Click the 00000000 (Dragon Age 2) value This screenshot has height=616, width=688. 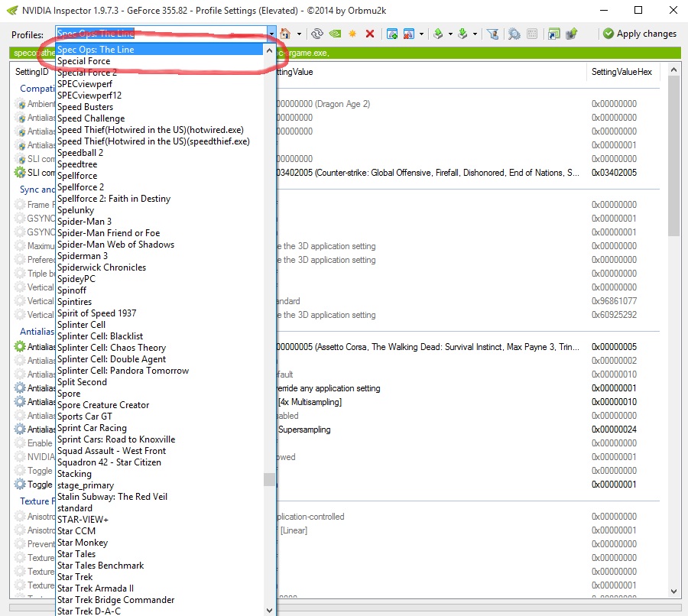[x=324, y=104]
